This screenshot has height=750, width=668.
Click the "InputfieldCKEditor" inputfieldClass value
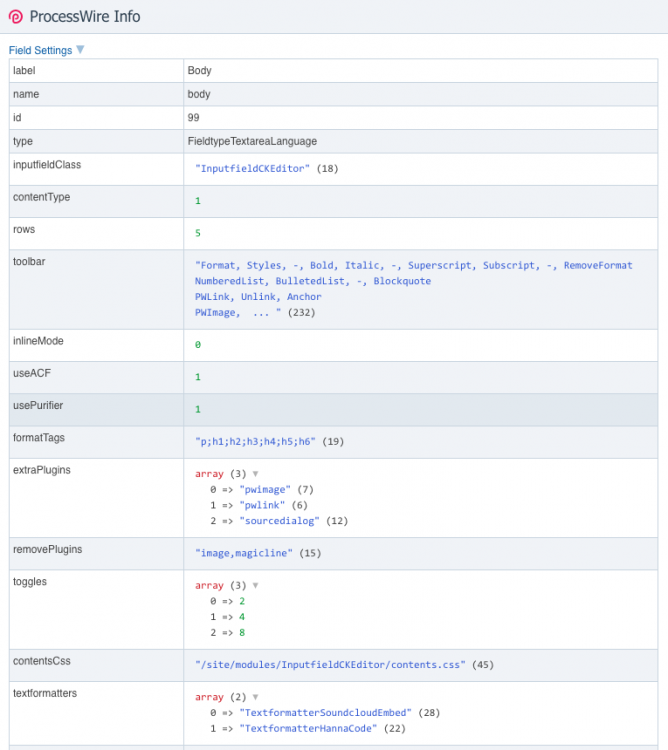pyautogui.click(x=253, y=169)
